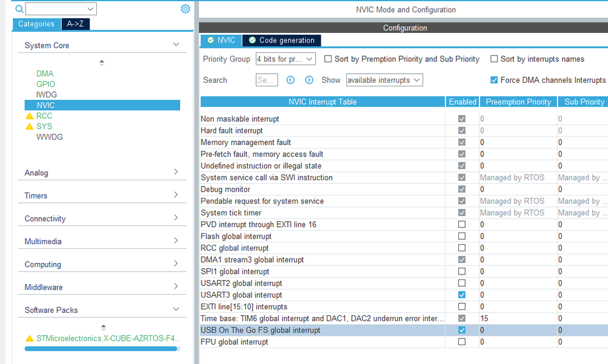Viewport: 608px width, 364px height.
Task: Click Managed by RTOS for System tick timer
Action: click(x=512, y=213)
